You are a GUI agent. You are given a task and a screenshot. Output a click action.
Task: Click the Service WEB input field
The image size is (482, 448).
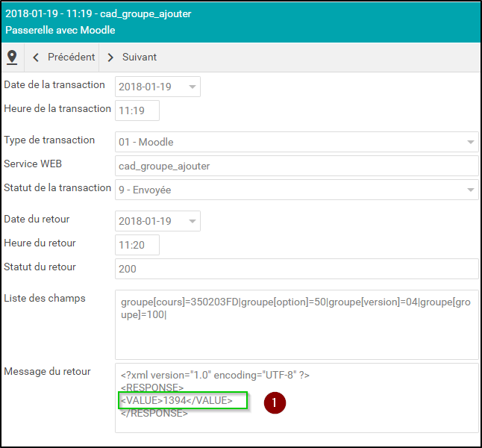tap(296, 166)
